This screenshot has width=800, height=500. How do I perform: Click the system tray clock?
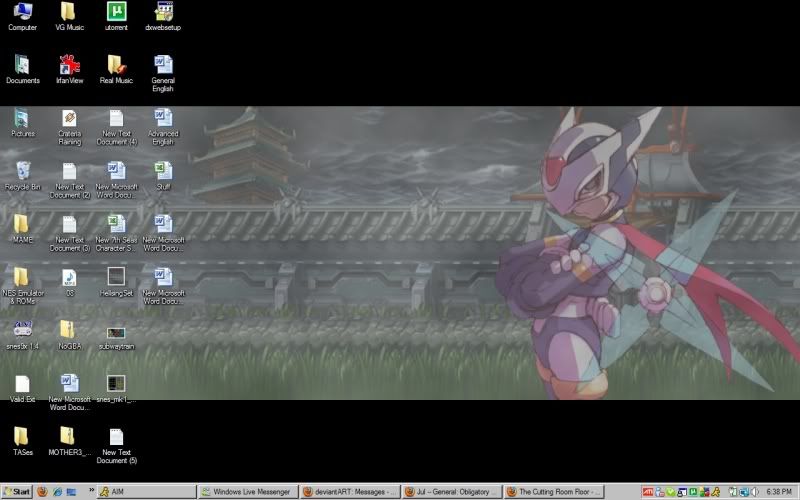point(779,492)
